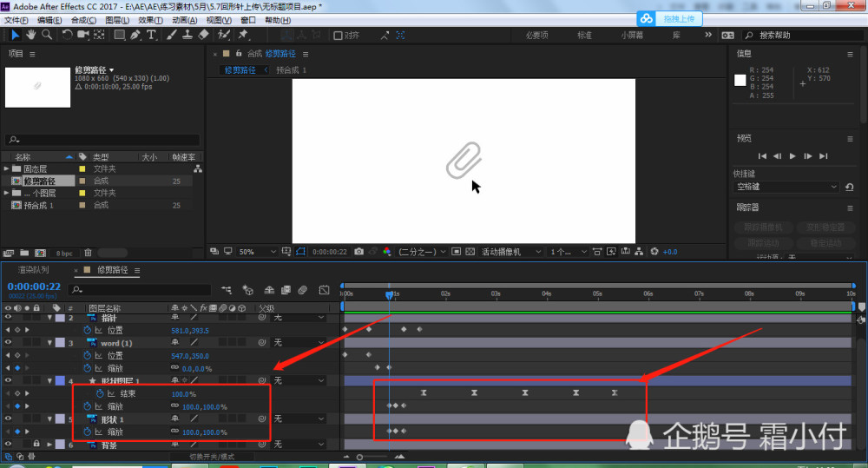Viewport: 868px width, 468px height.
Task: Toggle mask and shape path visibility icon
Action: [x=300, y=252]
